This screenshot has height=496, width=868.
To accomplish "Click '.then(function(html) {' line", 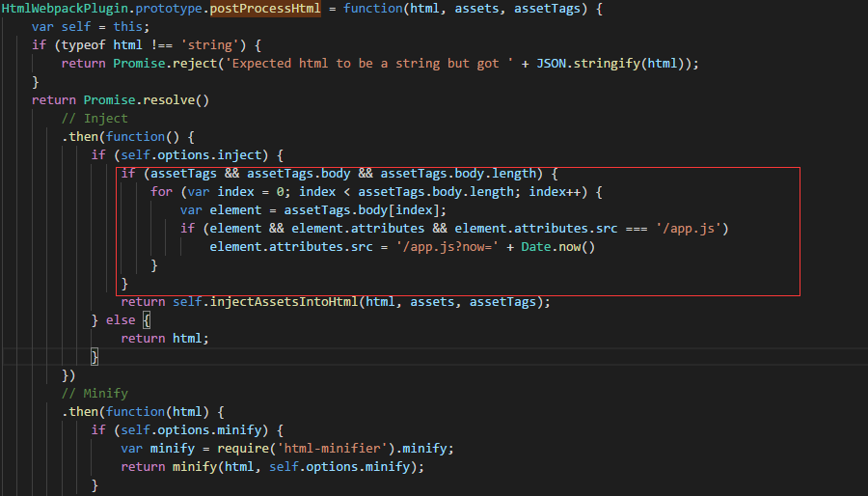I will [x=143, y=411].
